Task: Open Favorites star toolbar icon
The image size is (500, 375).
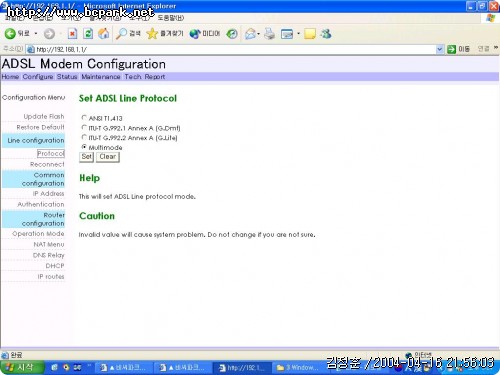Action: [x=165, y=34]
